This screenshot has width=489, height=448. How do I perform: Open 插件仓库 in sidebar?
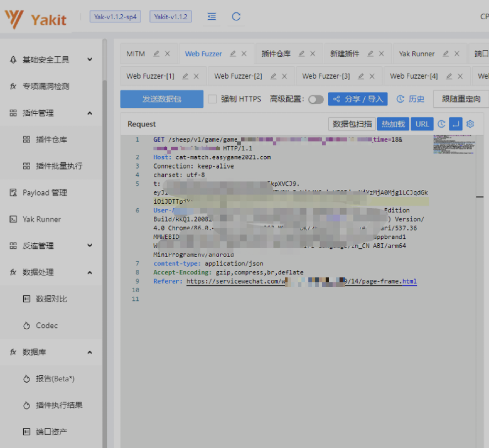[51, 139]
